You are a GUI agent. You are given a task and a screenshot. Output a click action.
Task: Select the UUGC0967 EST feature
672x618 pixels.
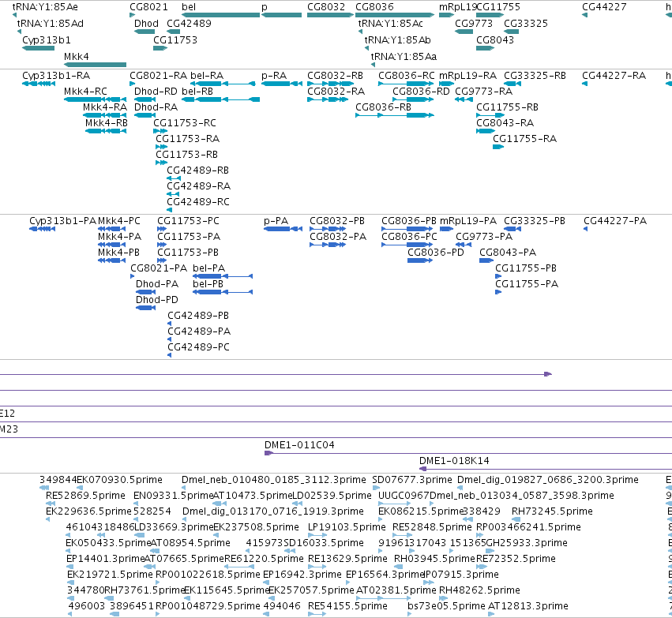coord(395,504)
